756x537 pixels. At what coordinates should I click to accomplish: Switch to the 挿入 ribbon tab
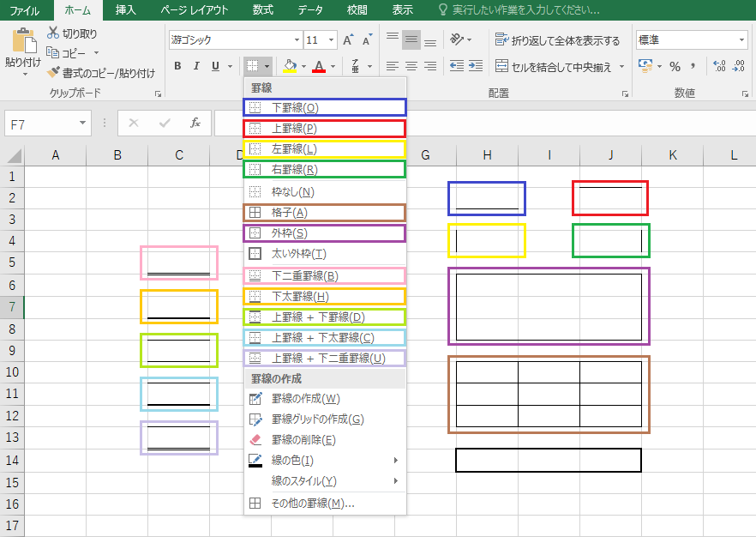click(125, 10)
